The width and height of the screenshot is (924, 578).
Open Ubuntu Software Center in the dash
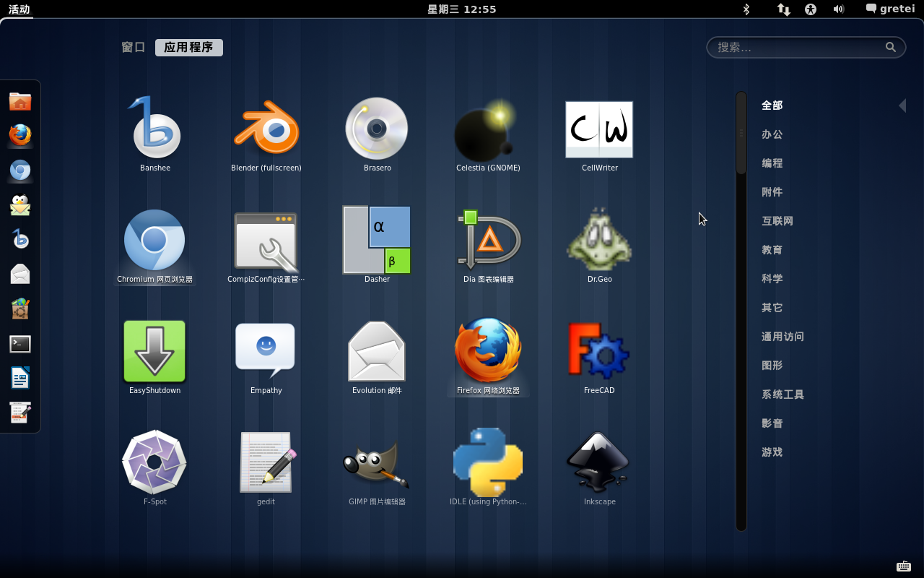pyautogui.click(x=20, y=309)
